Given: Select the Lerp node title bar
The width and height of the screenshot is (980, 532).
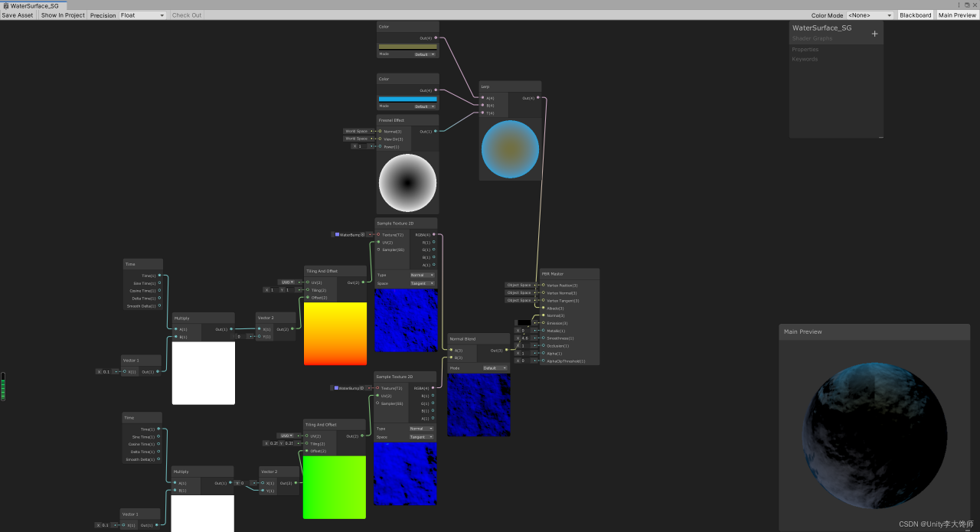Looking at the screenshot, I should coord(510,86).
